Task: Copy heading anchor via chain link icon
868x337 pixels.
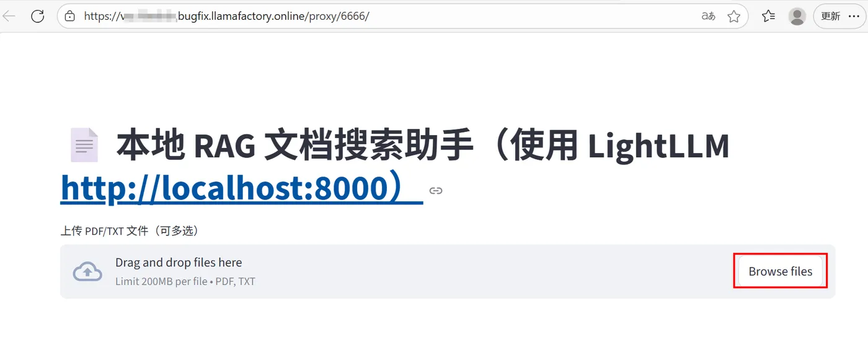Action: pos(436,190)
